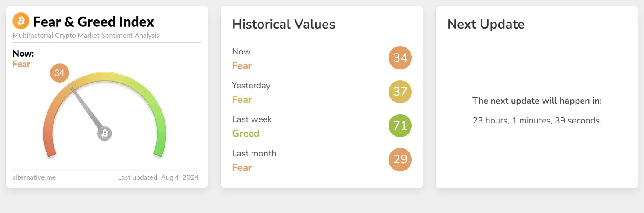The height and width of the screenshot is (213, 644).
Task: Click the Last month row label
Action: [254, 153]
